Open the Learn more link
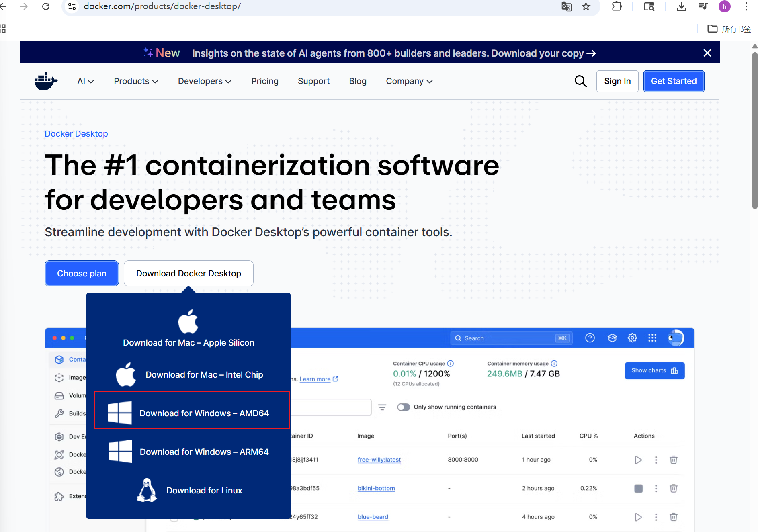 319,379
